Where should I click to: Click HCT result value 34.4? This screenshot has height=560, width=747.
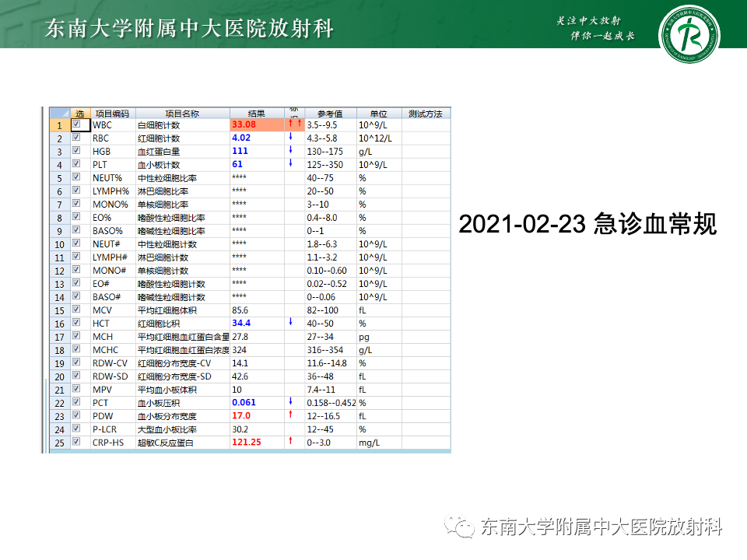241,323
